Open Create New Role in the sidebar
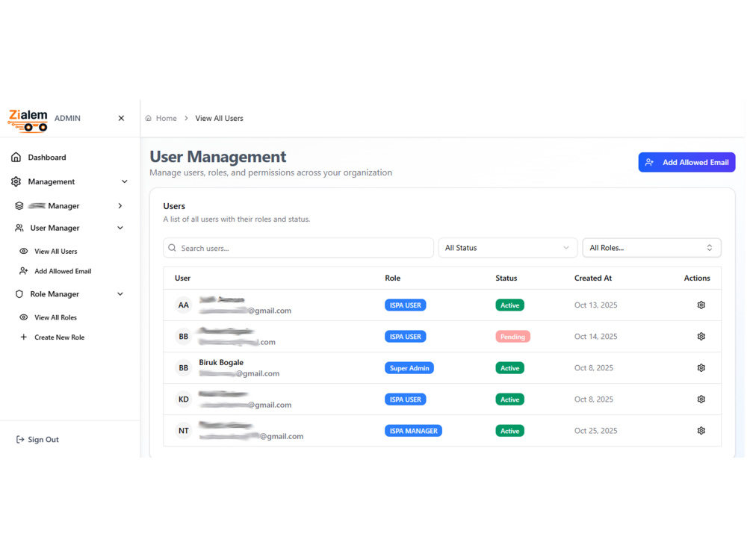 point(60,337)
